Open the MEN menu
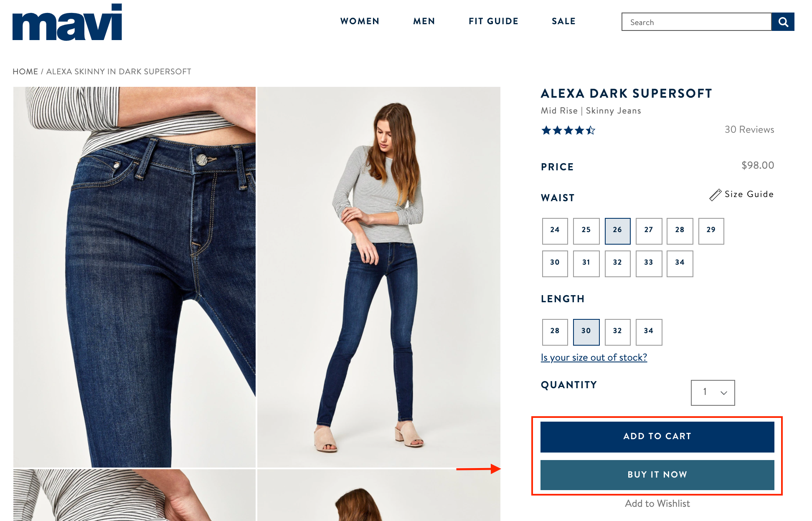This screenshot has width=812, height=521. coord(424,21)
